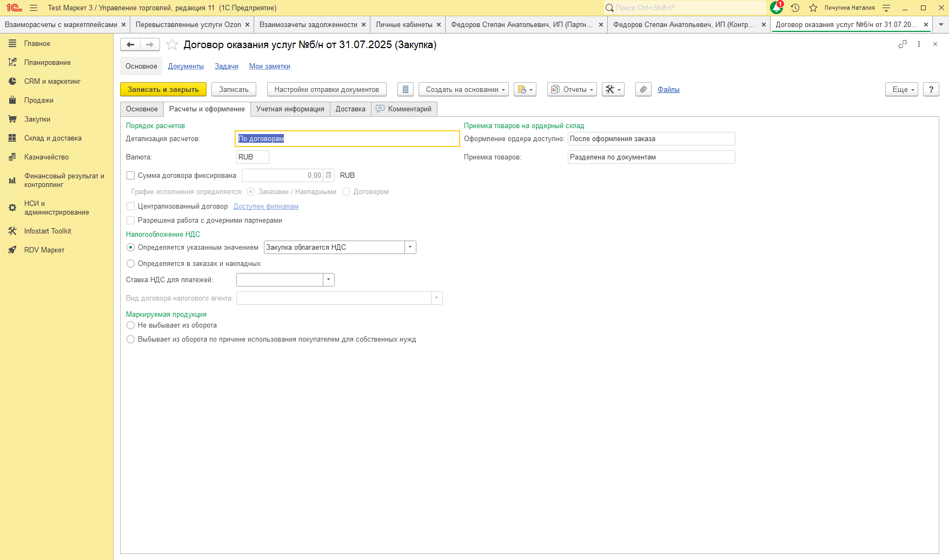949x560 pixels.
Task: Follow the 'Доступен филиалам' link
Action: [x=266, y=206]
